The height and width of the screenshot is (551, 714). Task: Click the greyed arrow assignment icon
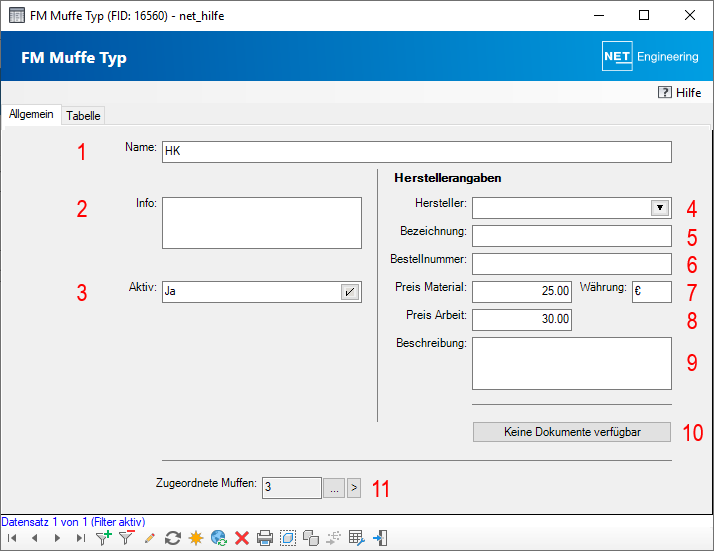point(334,538)
